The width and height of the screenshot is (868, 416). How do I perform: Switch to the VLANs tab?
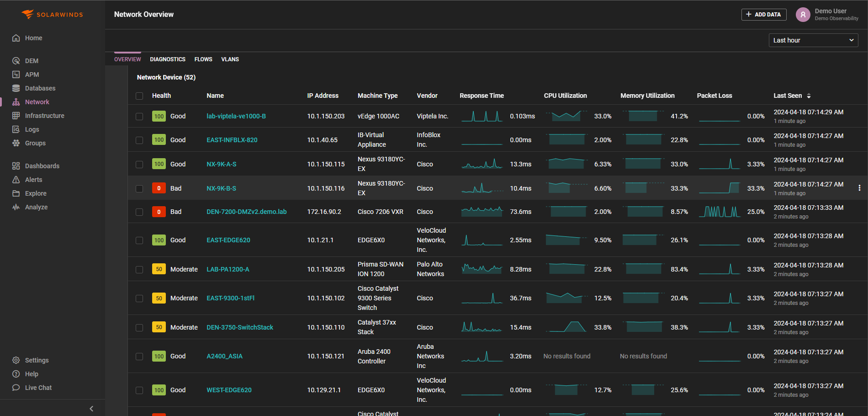click(x=230, y=59)
